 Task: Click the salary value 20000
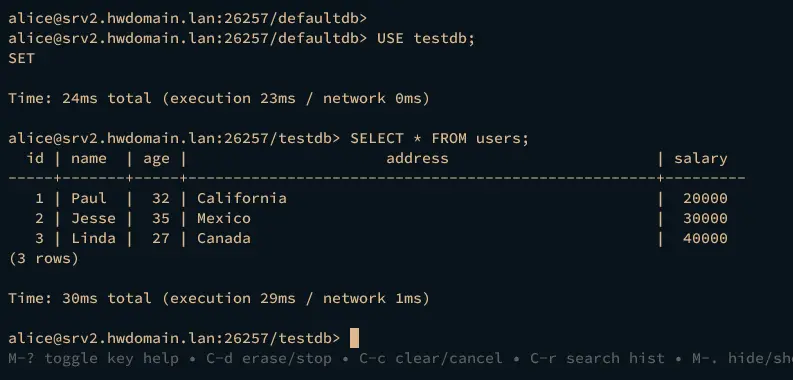click(x=705, y=198)
